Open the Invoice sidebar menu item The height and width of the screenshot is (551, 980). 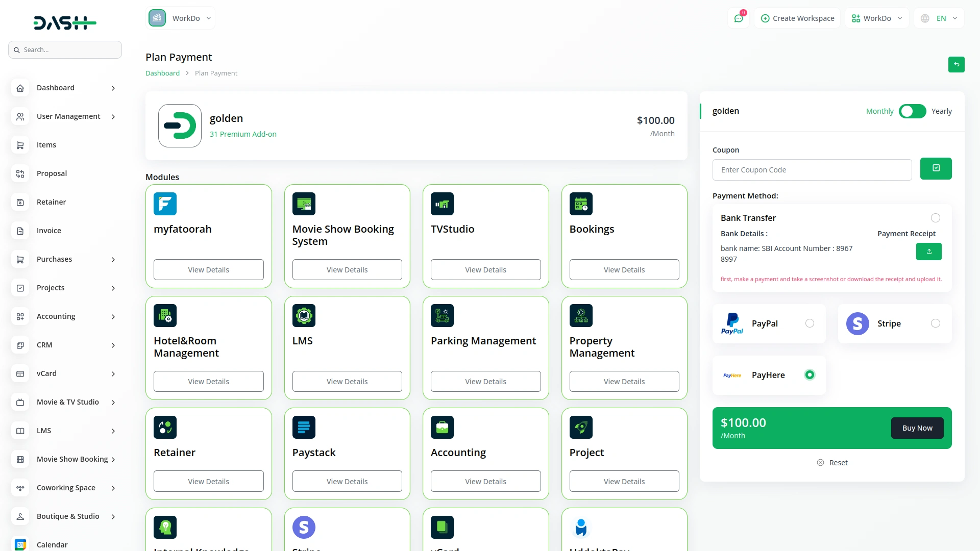[x=49, y=231]
